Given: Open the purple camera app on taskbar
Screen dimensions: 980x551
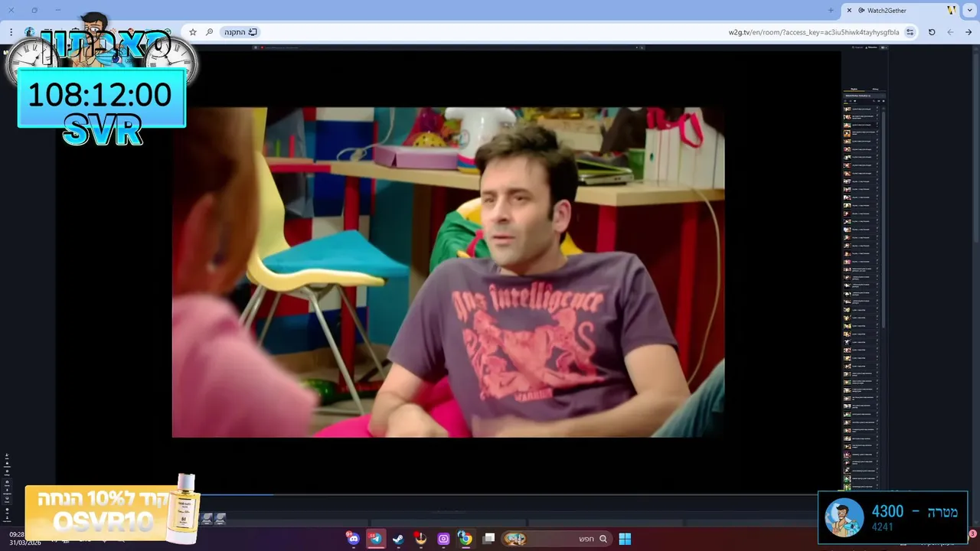Looking at the screenshot, I should 443,539.
